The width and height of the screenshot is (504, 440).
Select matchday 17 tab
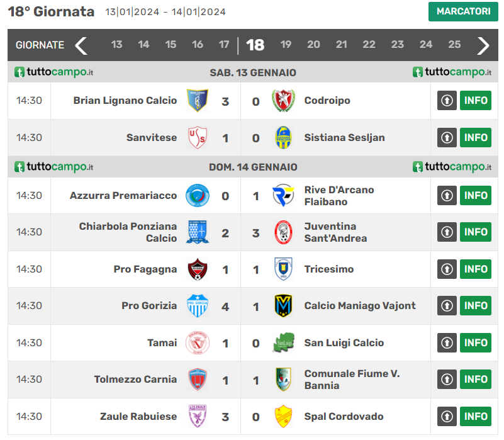pyautogui.click(x=224, y=45)
